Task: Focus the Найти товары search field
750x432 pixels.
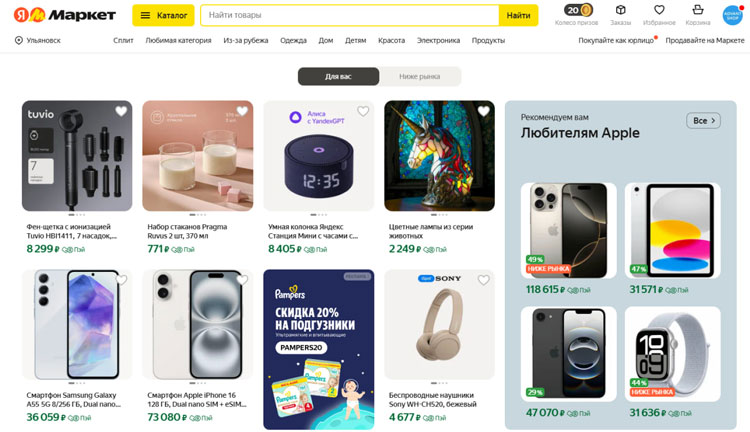Action: [350, 15]
